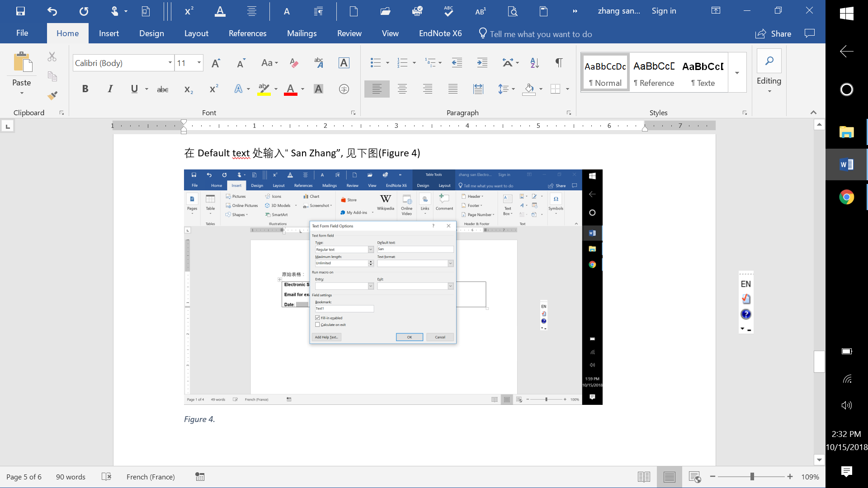The height and width of the screenshot is (488, 868).
Task: Open the References tab
Action: 247,33
